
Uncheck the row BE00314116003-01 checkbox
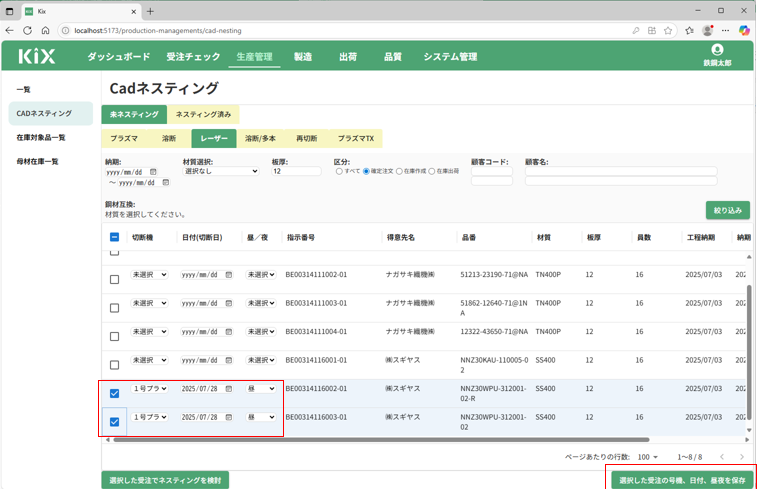click(114, 422)
